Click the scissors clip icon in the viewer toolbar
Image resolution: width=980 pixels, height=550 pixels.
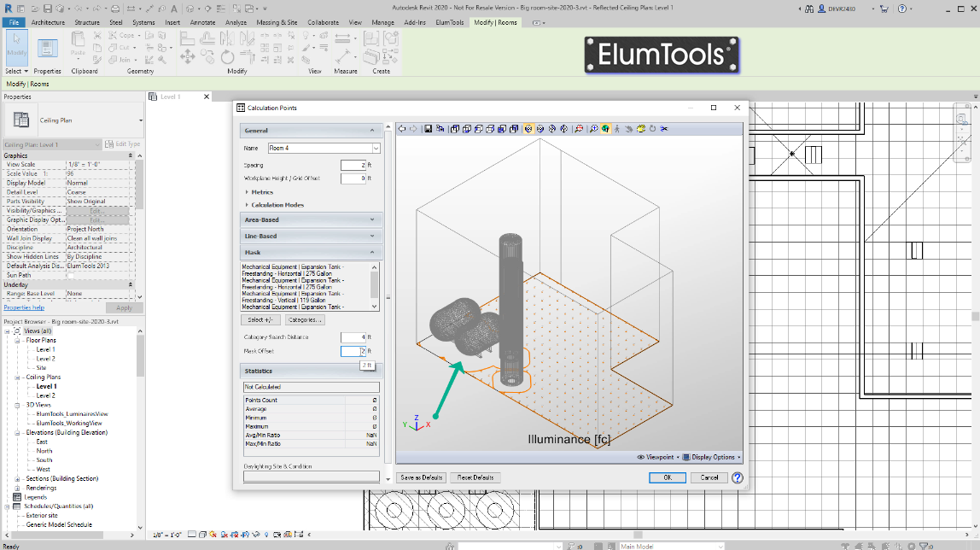click(x=662, y=128)
